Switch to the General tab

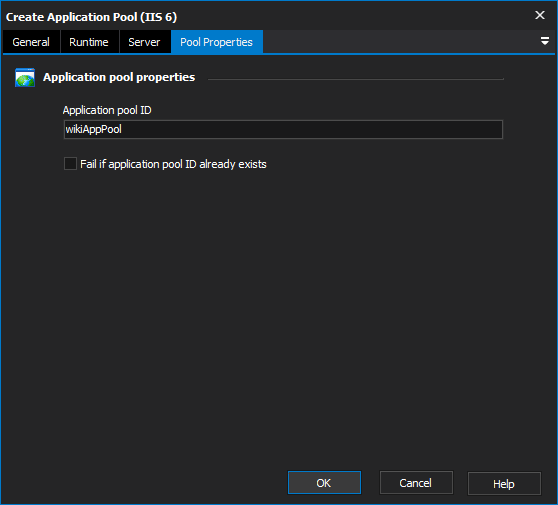click(31, 42)
